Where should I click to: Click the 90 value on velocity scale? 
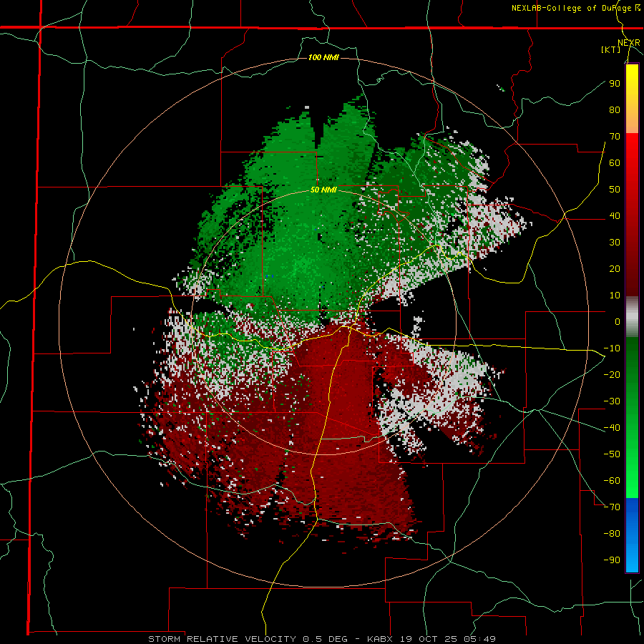coord(615,84)
